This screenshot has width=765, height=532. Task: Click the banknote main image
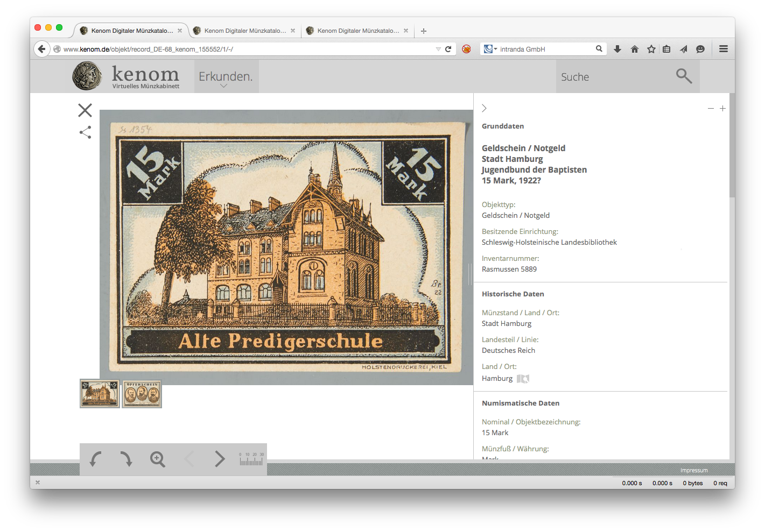coord(286,247)
